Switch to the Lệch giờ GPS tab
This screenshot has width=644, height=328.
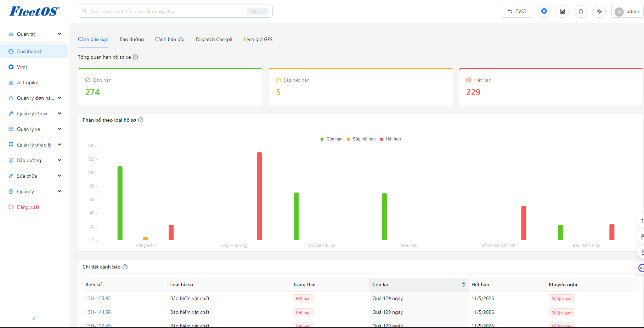click(258, 39)
